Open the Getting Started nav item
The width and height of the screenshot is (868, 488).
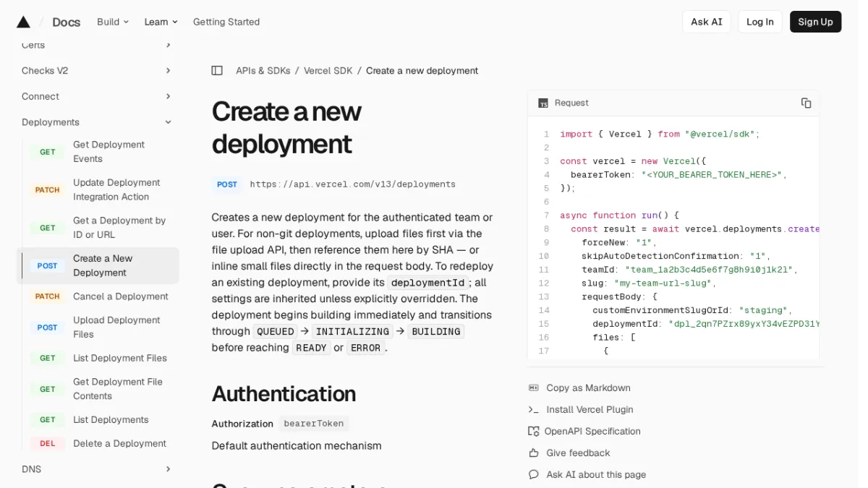coord(226,22)
